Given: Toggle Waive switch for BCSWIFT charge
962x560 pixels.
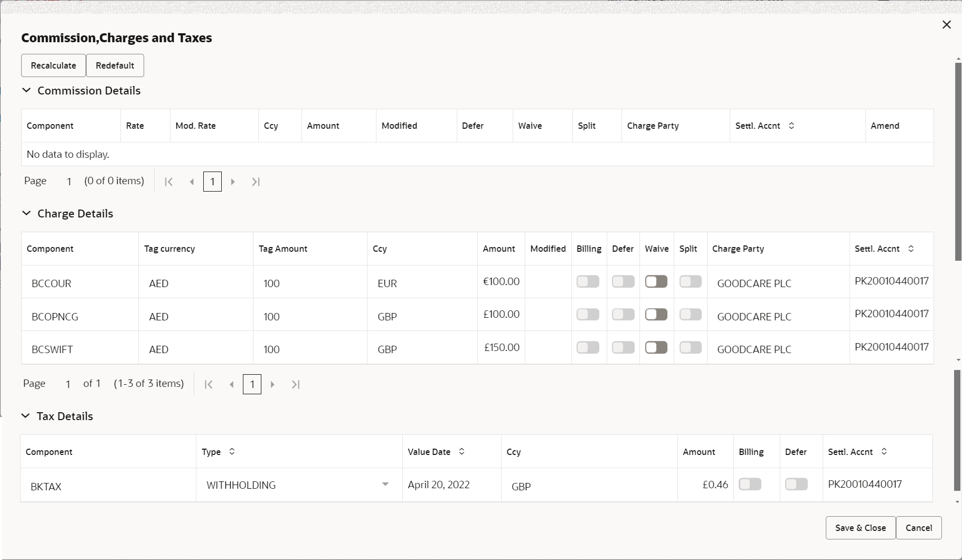Looking at the screenshot, I should coord(656,347).
